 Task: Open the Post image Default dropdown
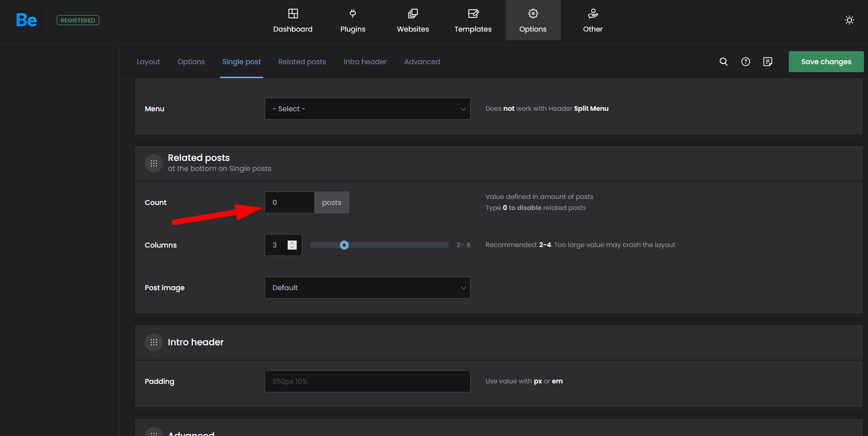point(367,288)
